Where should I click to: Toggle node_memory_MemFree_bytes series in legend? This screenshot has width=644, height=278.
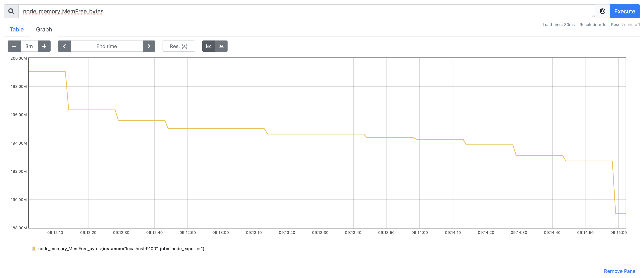121,249
